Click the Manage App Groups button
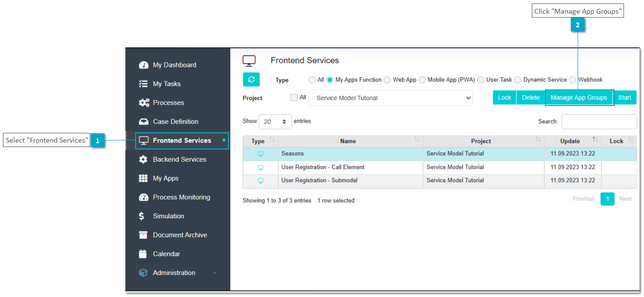The height and width of the screenshot is (297, 644). (579, 98)
